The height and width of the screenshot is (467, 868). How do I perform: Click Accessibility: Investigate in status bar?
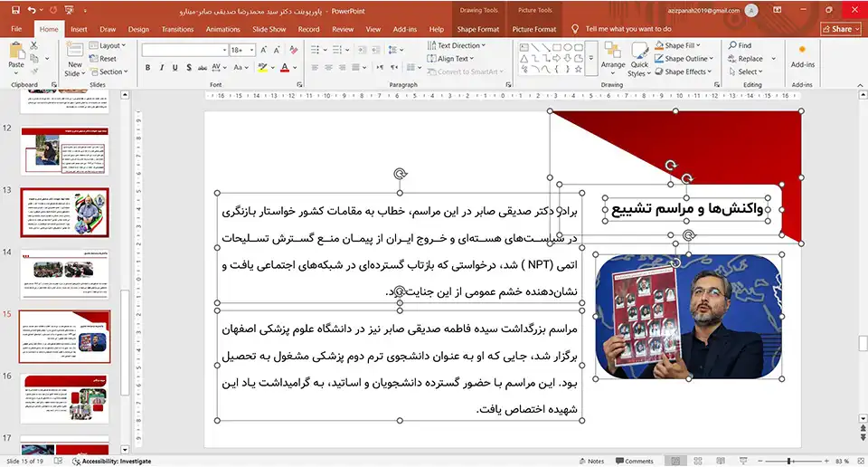click(x=112, y=461)
